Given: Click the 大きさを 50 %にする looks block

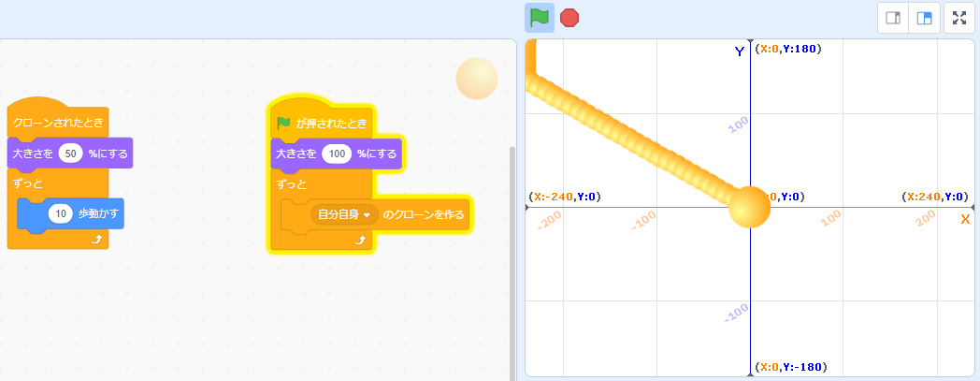Looking at the screenshot, I should (x=70, y=154).
